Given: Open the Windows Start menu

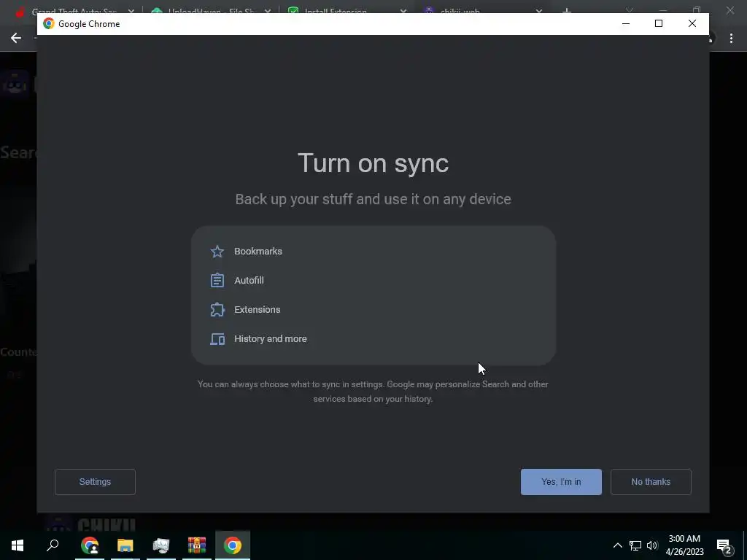Looking at the screenshot, I should (x=18, y=545).
